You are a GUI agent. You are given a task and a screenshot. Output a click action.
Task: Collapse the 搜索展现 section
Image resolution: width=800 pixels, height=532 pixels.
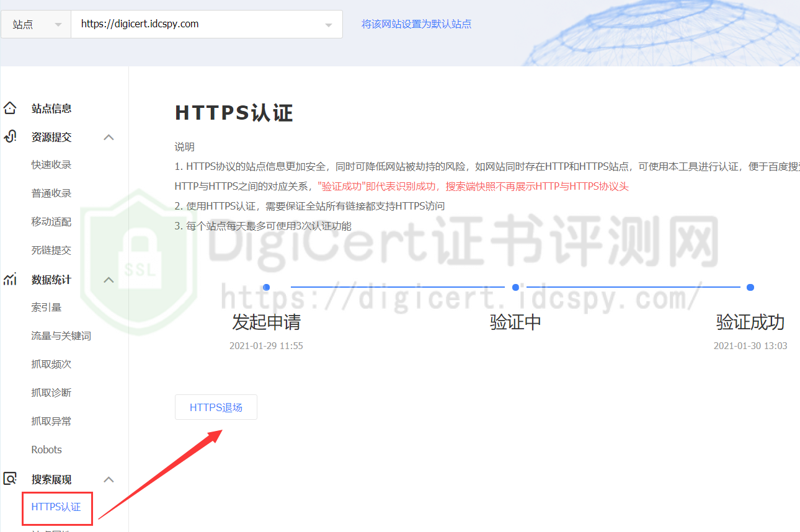point(109,479)
